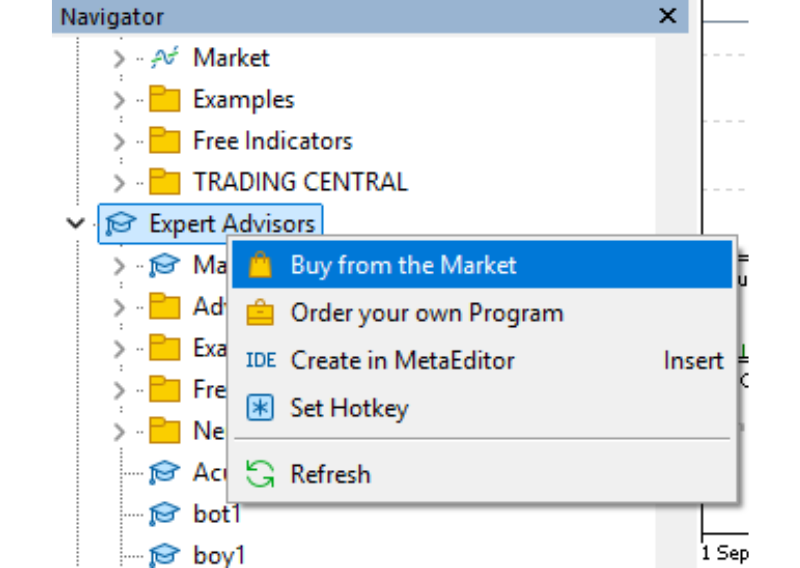Choose Order your own Program
This screenshot has width=800, height=568.
click(x=482, y=313)
